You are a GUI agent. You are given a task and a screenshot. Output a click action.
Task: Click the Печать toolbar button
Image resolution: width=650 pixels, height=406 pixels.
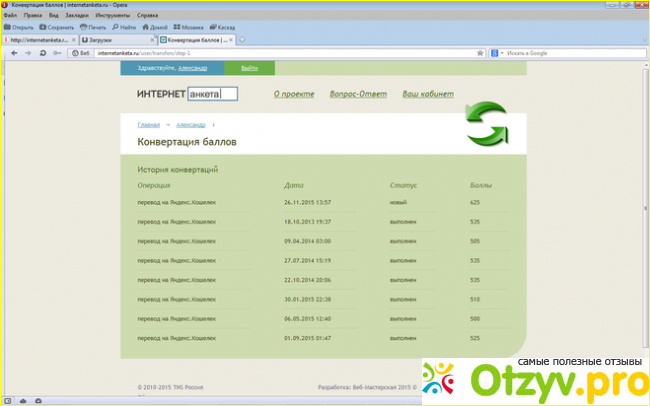[93, 27]
